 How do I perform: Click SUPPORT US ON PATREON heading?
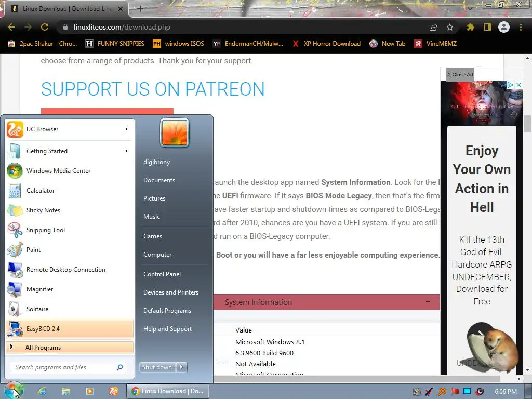coord(153,89)
